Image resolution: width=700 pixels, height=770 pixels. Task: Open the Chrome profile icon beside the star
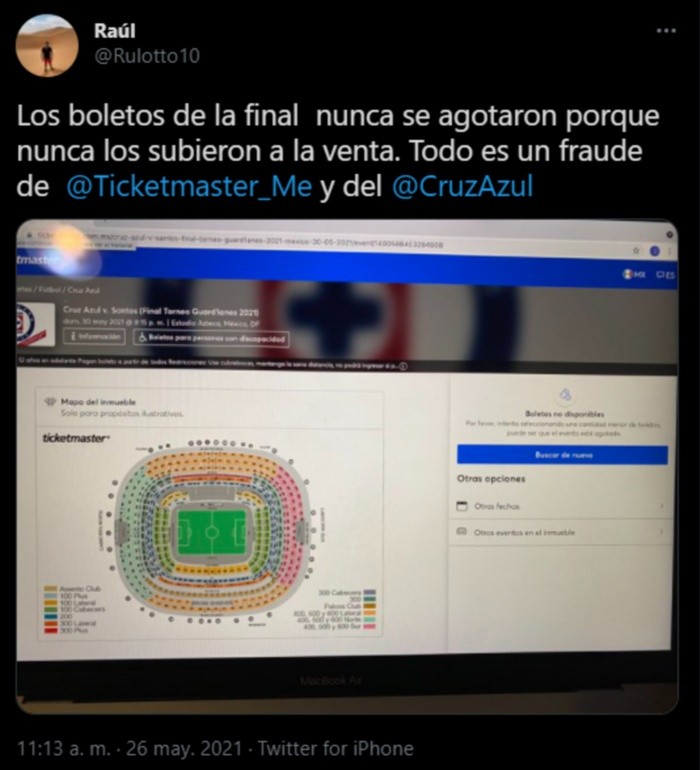[x=654, y=251]
